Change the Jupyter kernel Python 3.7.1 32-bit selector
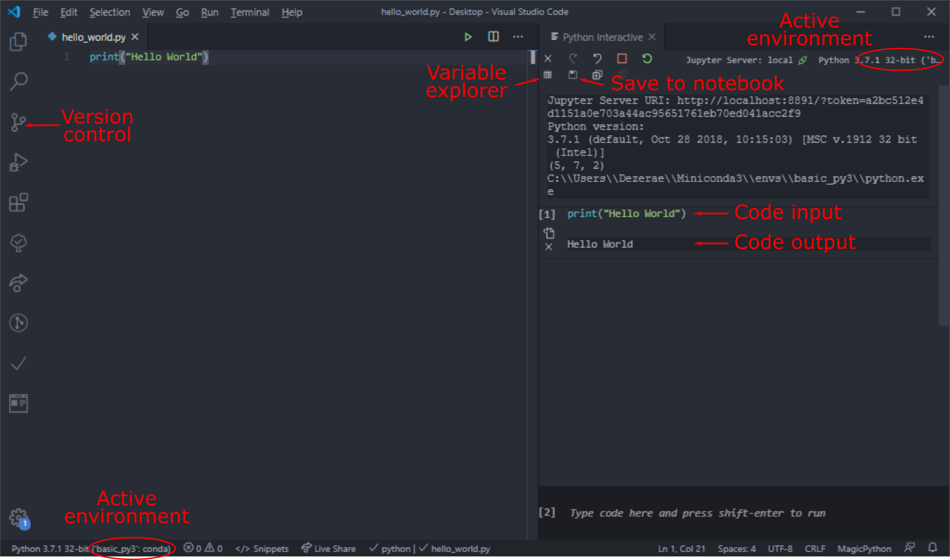 tap(879, 60)
